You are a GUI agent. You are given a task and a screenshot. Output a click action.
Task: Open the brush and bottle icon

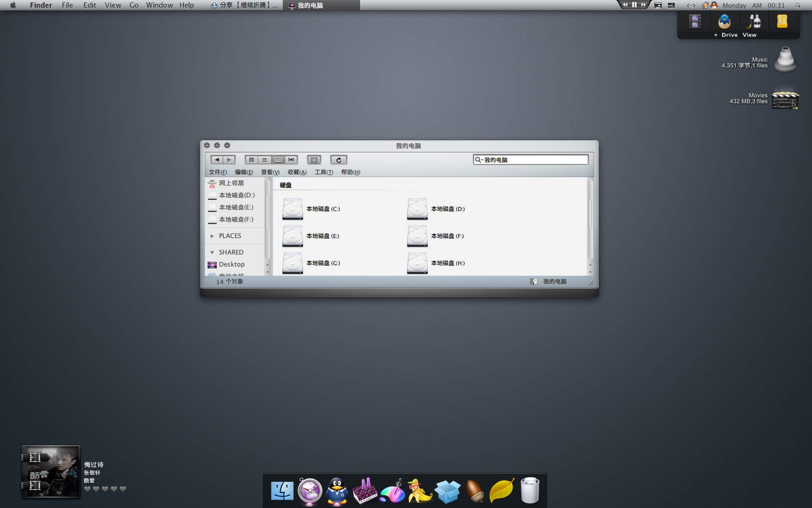click(754, 21)
